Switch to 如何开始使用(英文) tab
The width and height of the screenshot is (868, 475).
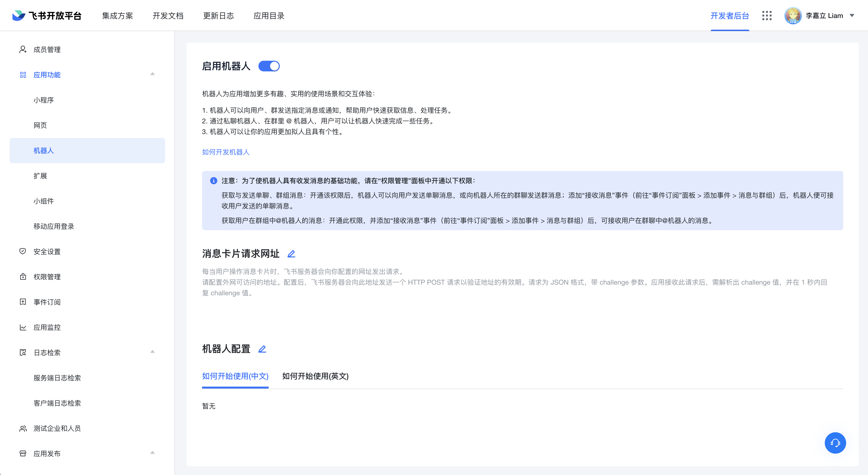point(315,376)
